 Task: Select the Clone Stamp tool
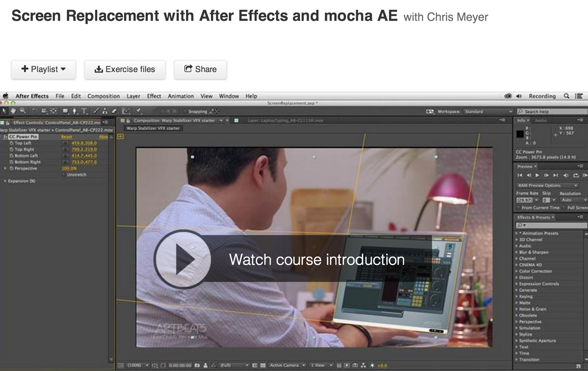[x=105, y=111]
